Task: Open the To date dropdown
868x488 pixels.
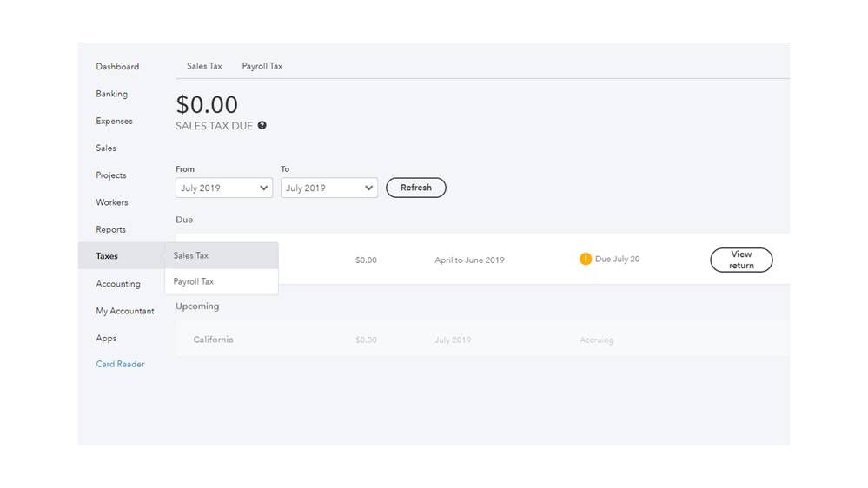Action: pyautogui.click(x=328, y=188)
